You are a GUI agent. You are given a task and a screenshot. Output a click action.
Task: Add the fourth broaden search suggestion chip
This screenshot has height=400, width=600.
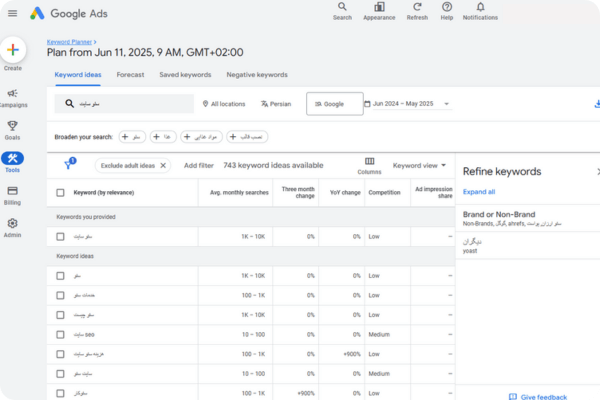[247, 137]
